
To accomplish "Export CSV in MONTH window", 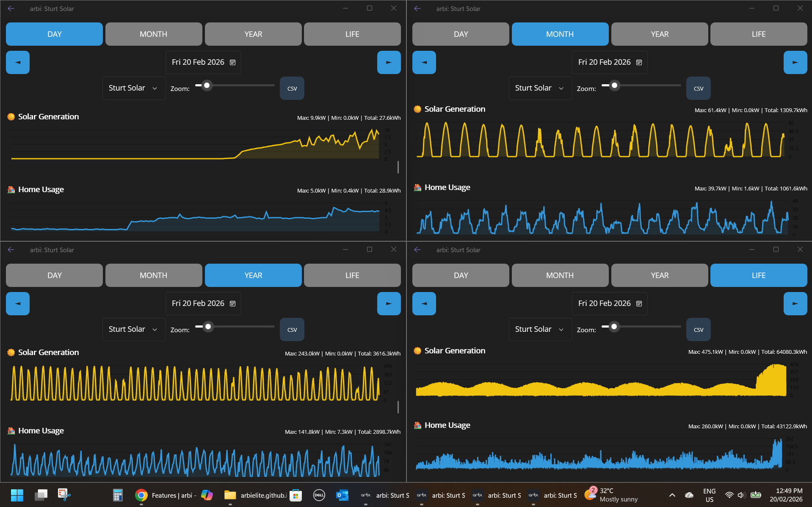I will (x=699, y=88).
